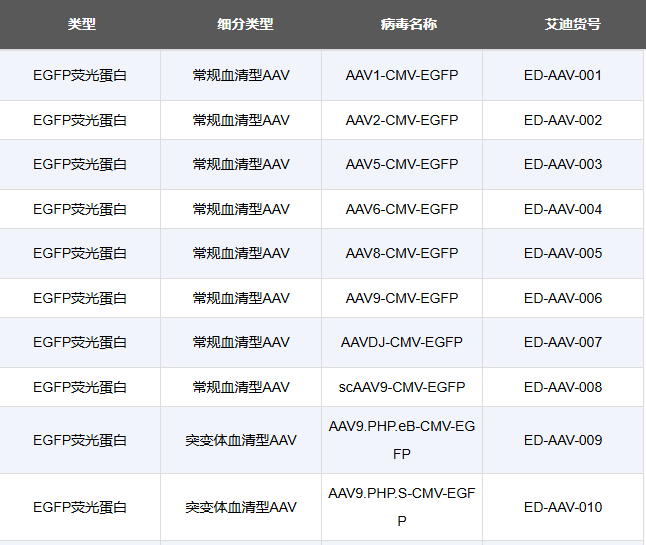Click the 细分类型 column header
The width and height of the screenshot is (646, 545).
tap(245, 24)
